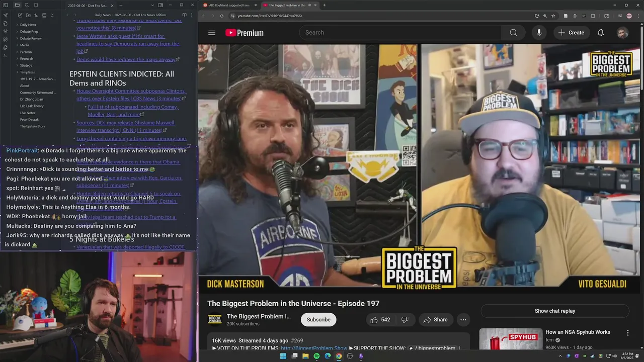The image size is (644, 362).
Task: Open Obsidian search magnifier icon
Action: [27, 5]
